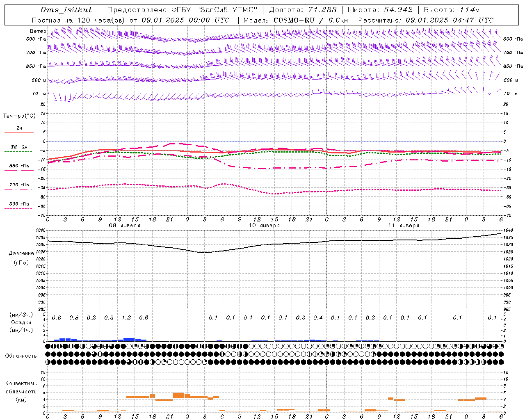This screenshot has height=420, width=525.
Task: Click the "Ветер" wind panel label
Action: point(38,31)
